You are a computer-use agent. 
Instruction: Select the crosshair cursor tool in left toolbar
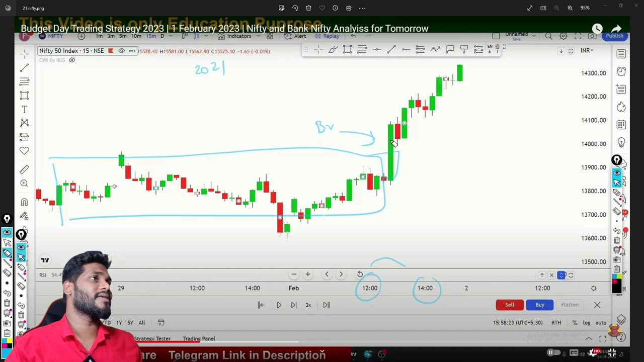24,54
